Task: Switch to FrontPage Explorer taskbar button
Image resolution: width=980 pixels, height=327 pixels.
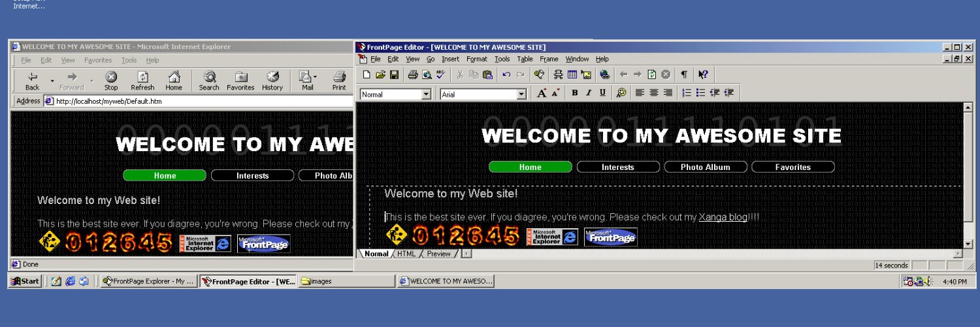Action: 149,281
